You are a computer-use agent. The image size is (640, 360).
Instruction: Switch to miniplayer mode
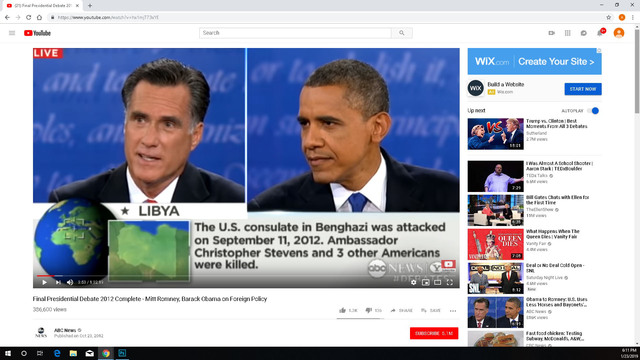[425, 282]
